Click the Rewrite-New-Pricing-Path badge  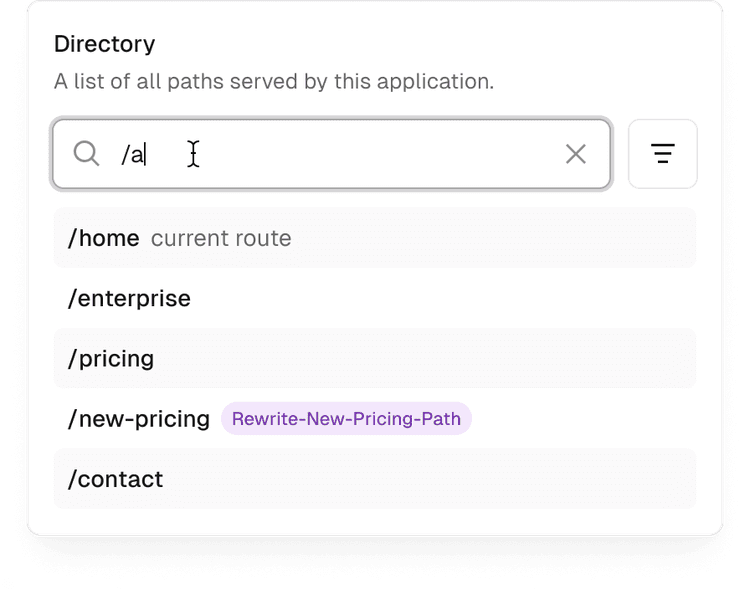tap(346, 418)
